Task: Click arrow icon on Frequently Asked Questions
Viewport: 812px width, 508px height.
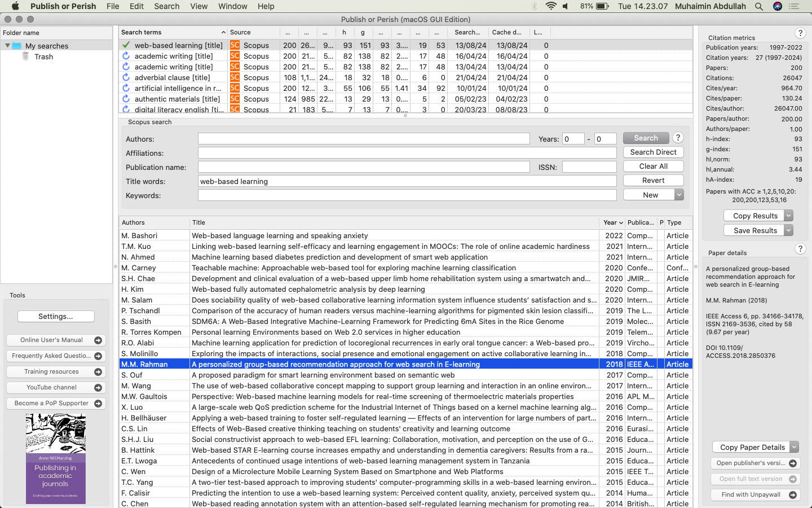Action: click(98, 356)
